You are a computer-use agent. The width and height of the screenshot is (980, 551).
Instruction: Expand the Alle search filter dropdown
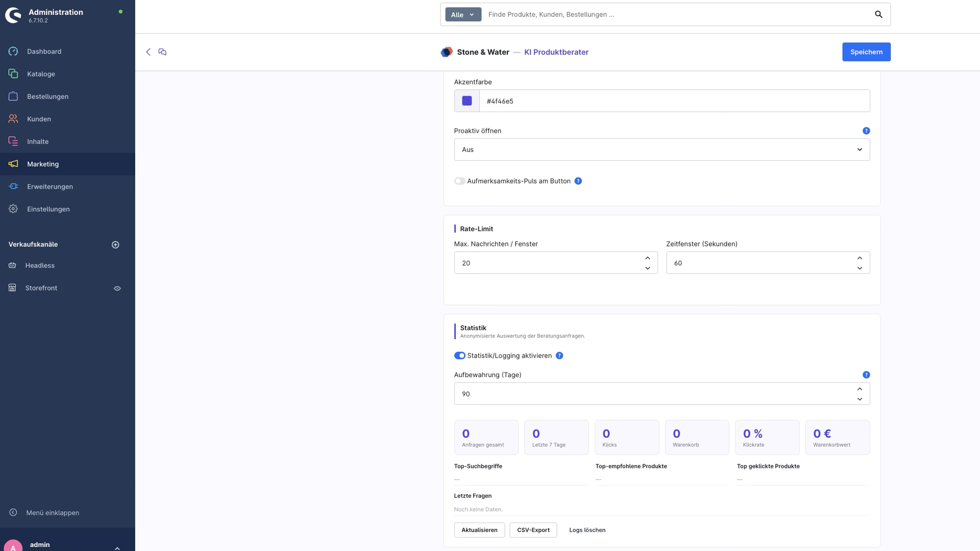click(x=463, y=15)
